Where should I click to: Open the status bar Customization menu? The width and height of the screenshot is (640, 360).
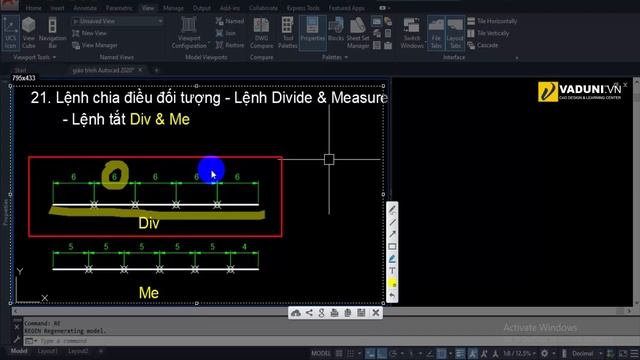tap(634, 353)
